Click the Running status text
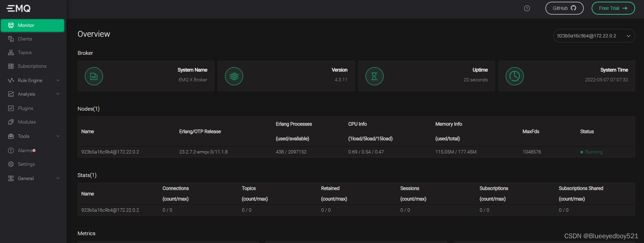 [594, 152]
